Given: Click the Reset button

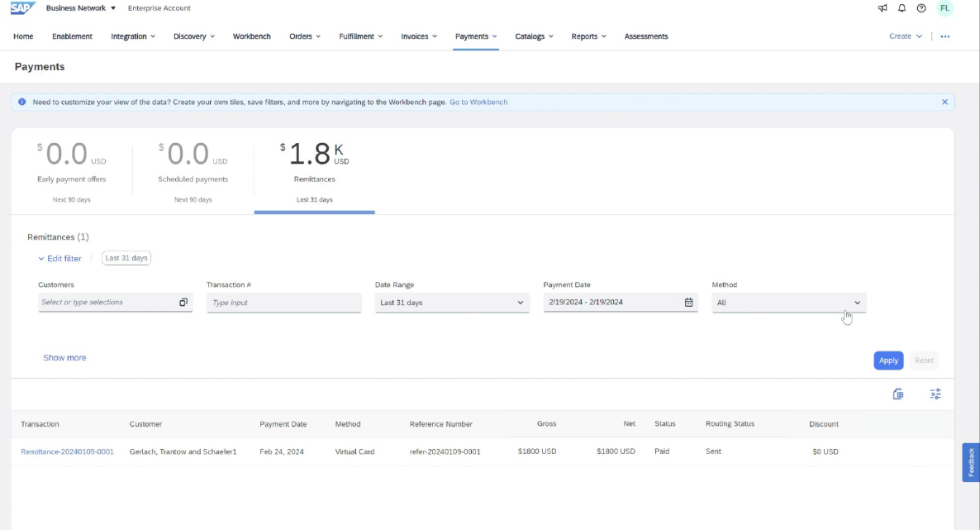Looking at the screenshot, I should [x=924, y=360].
